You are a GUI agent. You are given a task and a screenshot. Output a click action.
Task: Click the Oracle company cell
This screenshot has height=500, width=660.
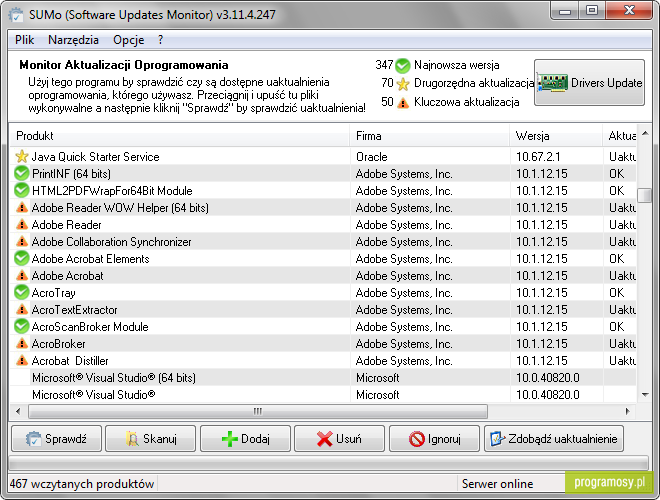[x=372, y=157]
